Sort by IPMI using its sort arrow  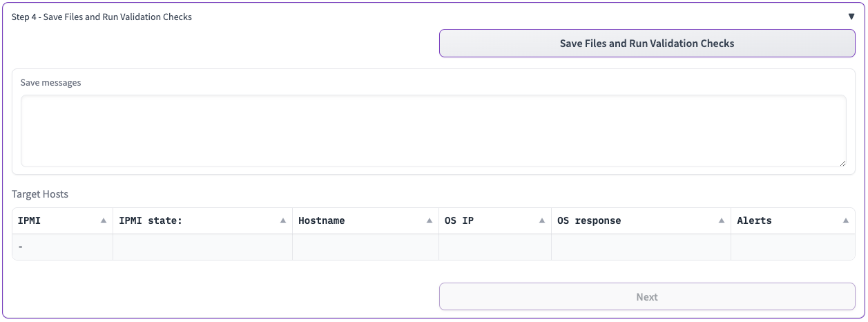pyautogui.click(x=104, y=221)
